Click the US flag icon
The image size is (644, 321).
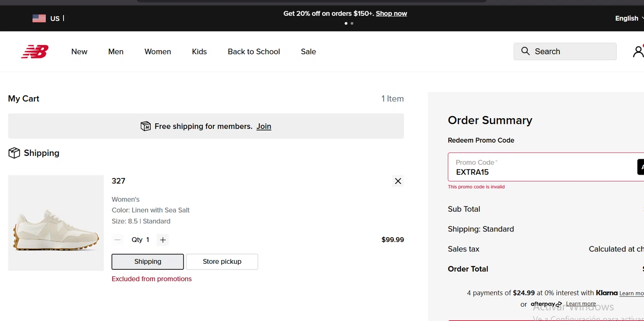click(x=39, y=18)
